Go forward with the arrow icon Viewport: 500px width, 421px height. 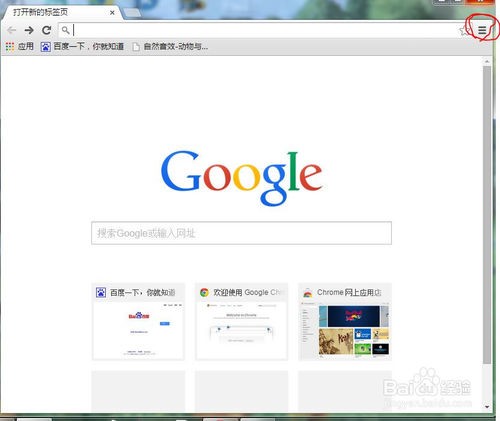pyautogui.click(x=29, y=30)
